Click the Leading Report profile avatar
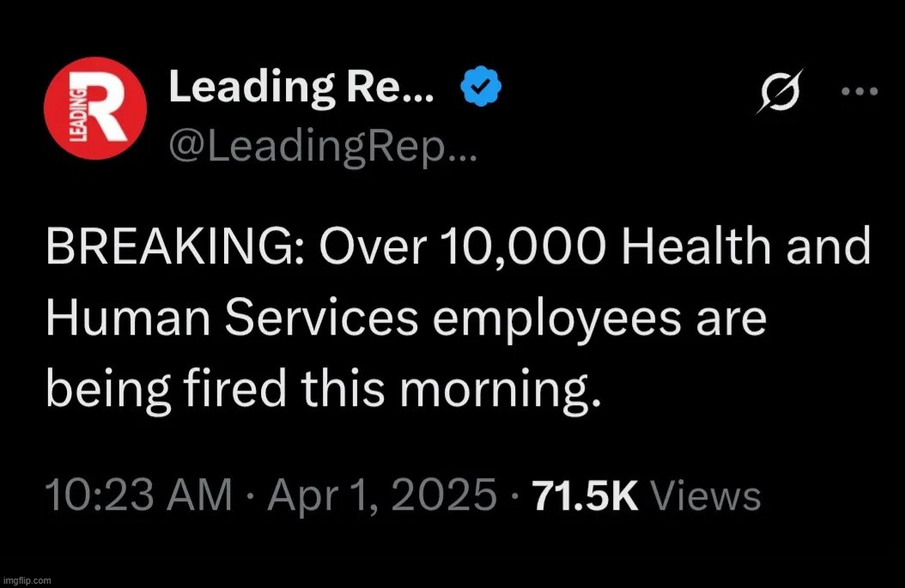The height and width of the screenshot is (588, 905). (x=95, y=107)
